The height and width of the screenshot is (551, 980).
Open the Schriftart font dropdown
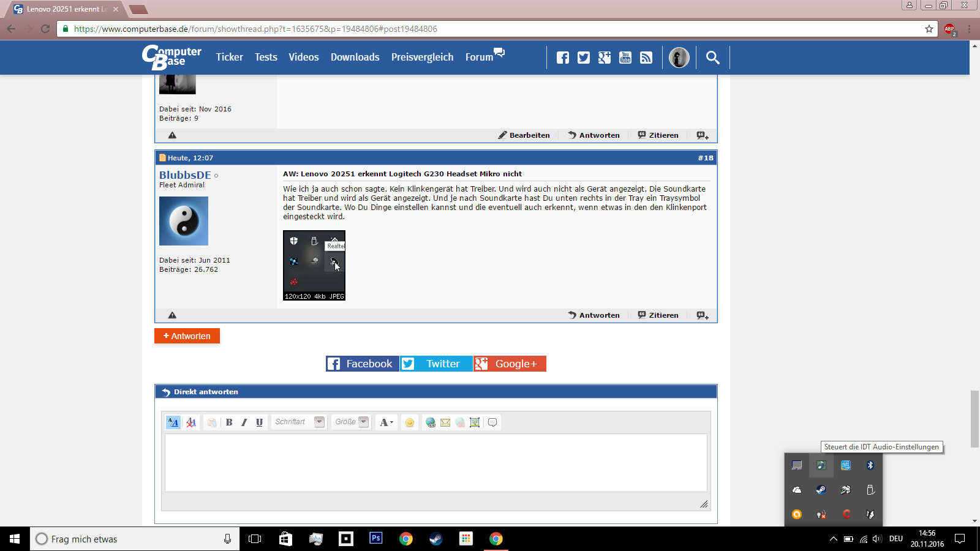(299, 422)
